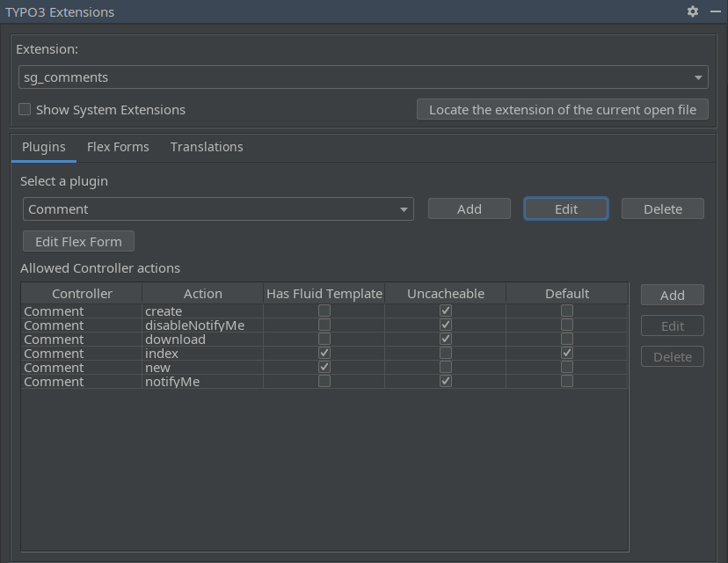This screenshot has width=728, height=563.
Task: Switch to the Flex Forms tab
Action: point(118,147)
